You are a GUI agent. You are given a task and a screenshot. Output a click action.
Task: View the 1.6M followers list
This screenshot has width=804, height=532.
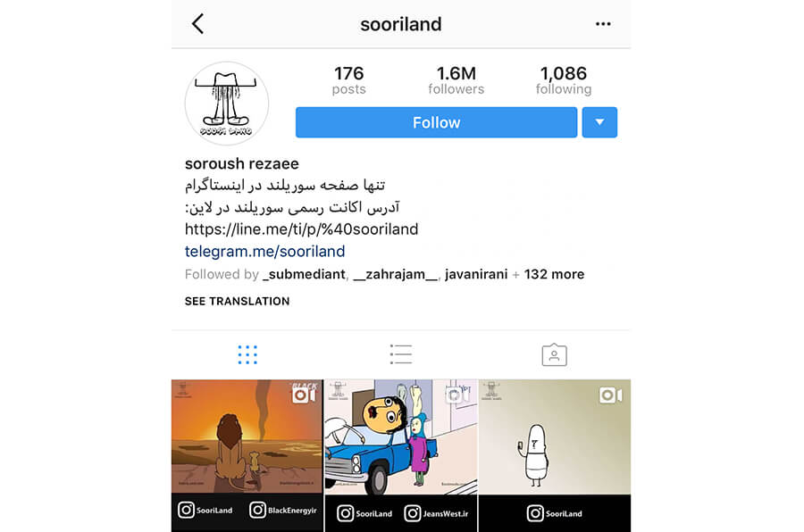tap(456, 80)
